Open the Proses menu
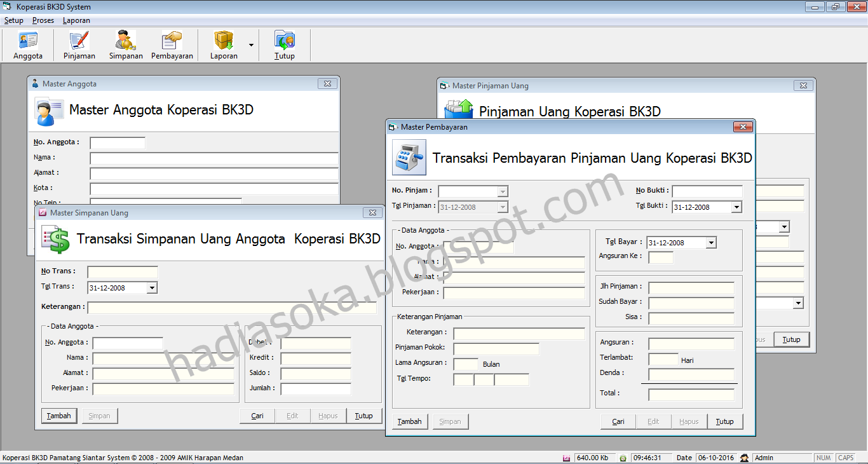The height and width of the screenshot is (464, 868). (x=43, y=20)
